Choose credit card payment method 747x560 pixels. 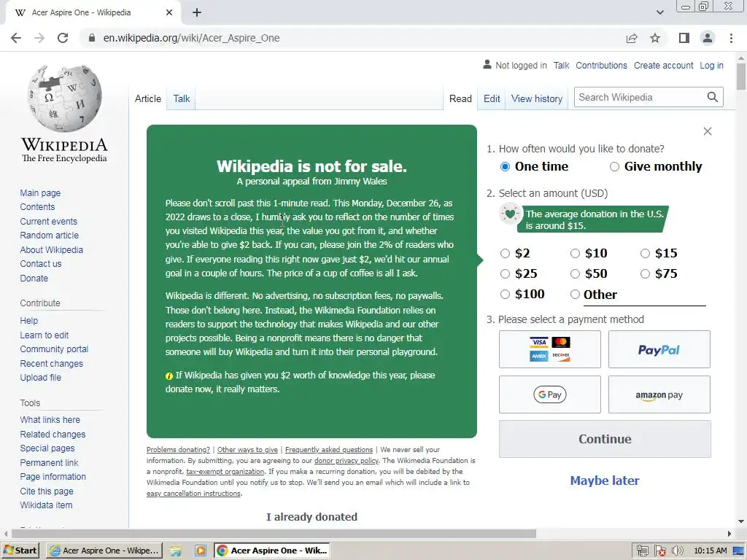550,349
